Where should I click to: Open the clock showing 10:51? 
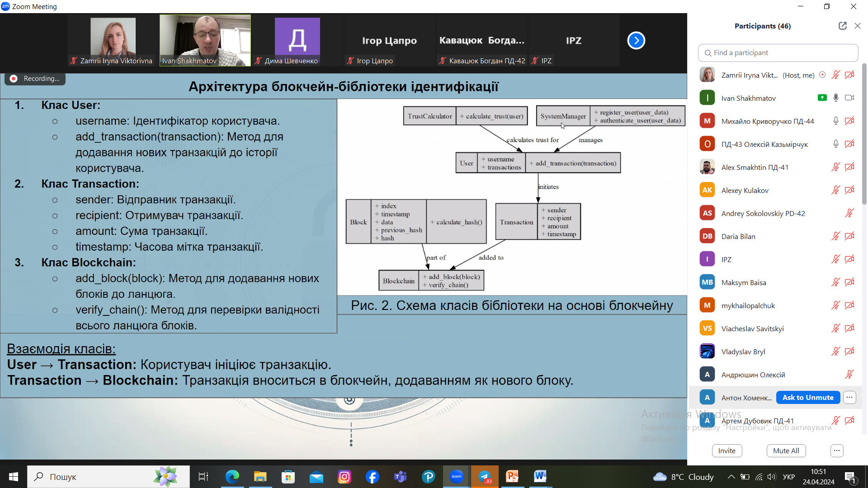pyautogui.click(x=818, y=477)
